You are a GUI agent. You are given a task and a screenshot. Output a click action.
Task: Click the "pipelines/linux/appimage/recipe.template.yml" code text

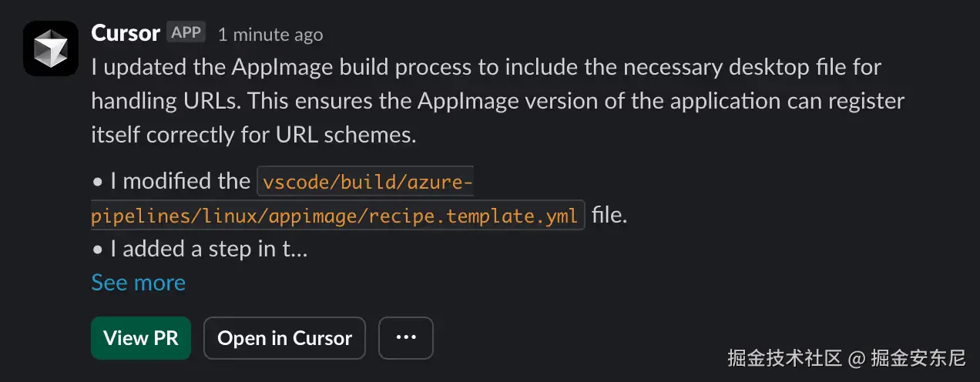click(x=334, y=216)
